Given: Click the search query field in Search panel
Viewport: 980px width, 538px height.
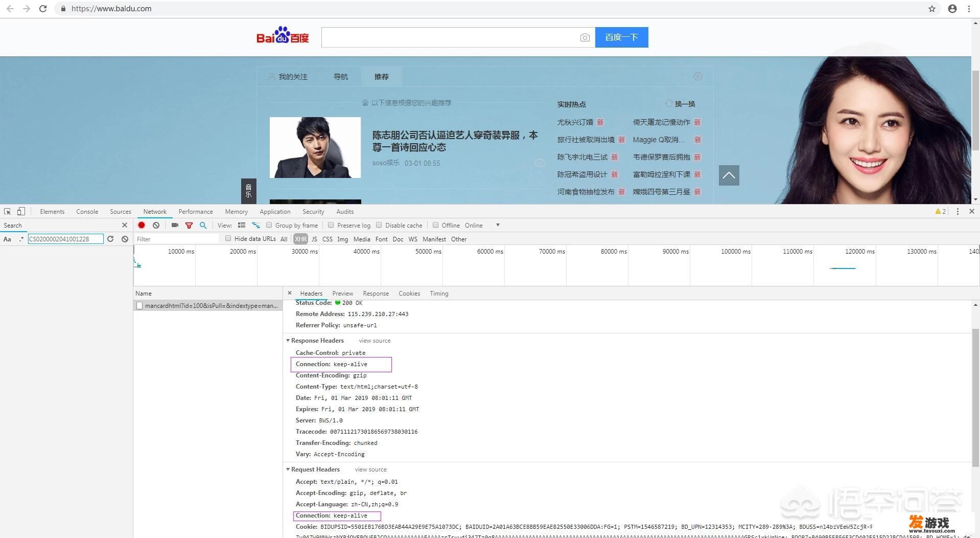Looking at the screenshot, I should 66,239.
